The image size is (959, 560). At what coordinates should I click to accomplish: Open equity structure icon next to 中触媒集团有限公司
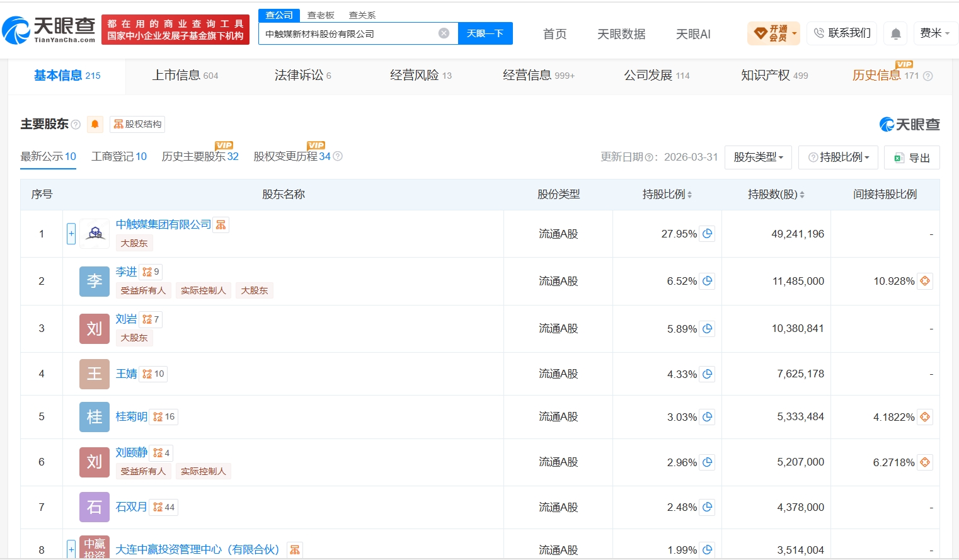click(x=221, y=225)
